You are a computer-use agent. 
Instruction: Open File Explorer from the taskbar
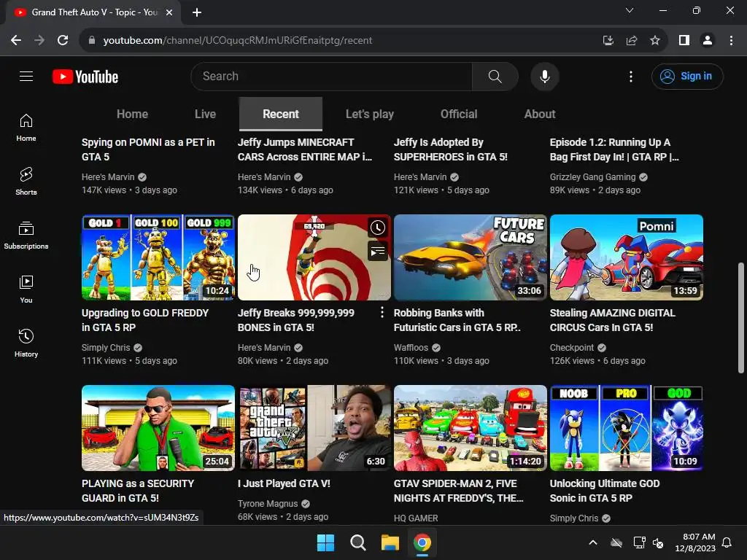[390, 542]
